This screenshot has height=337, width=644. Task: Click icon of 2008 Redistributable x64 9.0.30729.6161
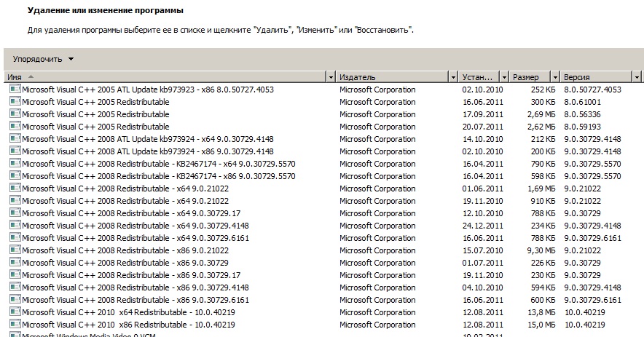(15, 237)
